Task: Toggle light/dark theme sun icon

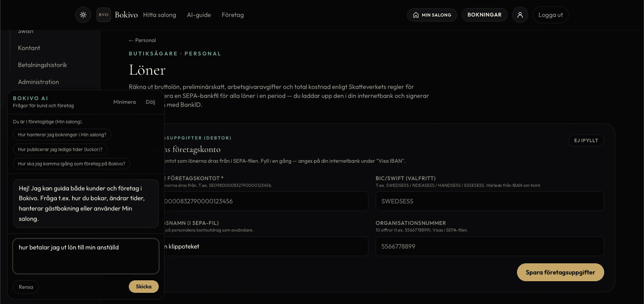Action: click(83, 15)
